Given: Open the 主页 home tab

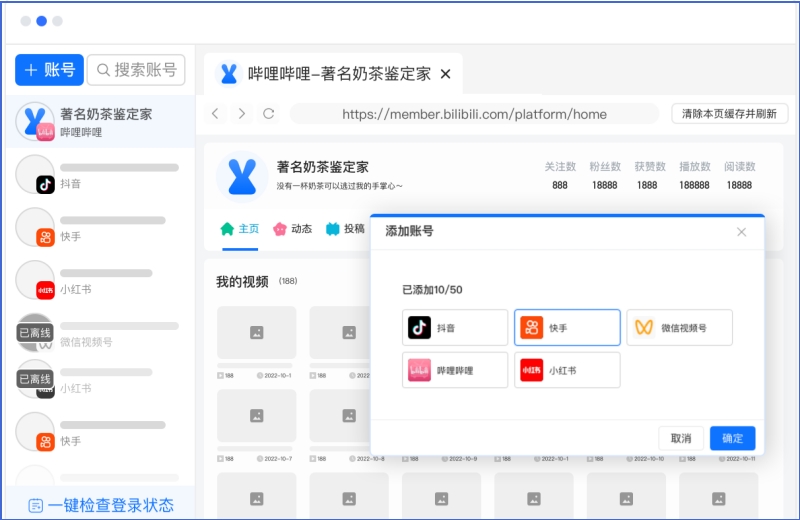Looking at the screenshot, I should pyautogui.click(x=240, y=229).
